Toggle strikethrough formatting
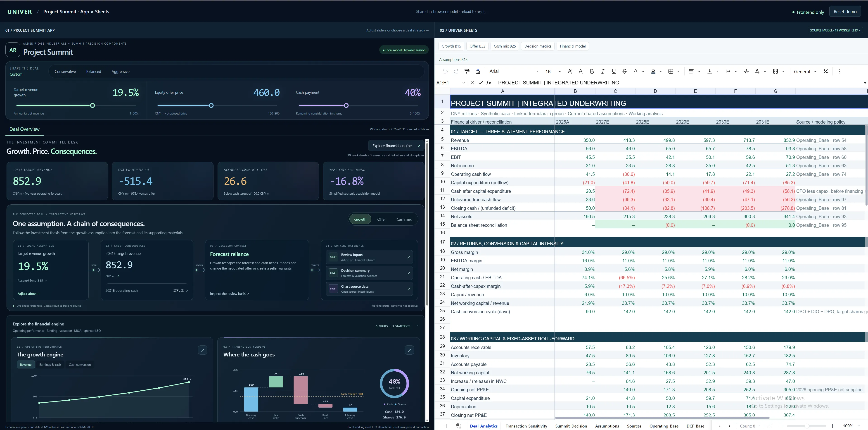 (x=625, y=71)
